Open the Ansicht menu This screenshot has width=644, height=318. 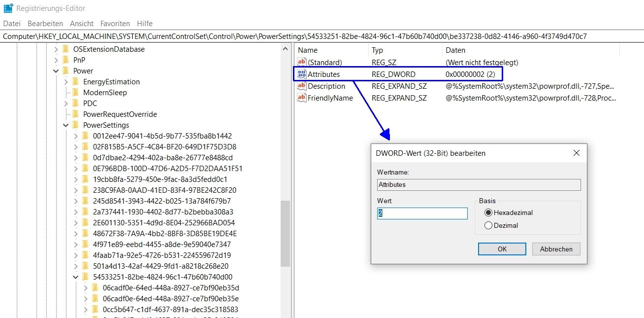tap(82, 24)
